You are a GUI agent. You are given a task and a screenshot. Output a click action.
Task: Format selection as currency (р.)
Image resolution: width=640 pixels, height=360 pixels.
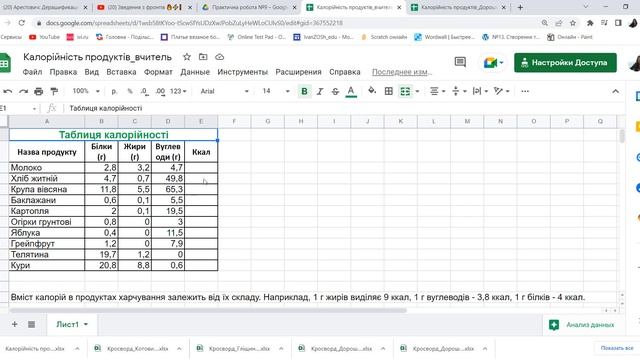coord(114,91)
